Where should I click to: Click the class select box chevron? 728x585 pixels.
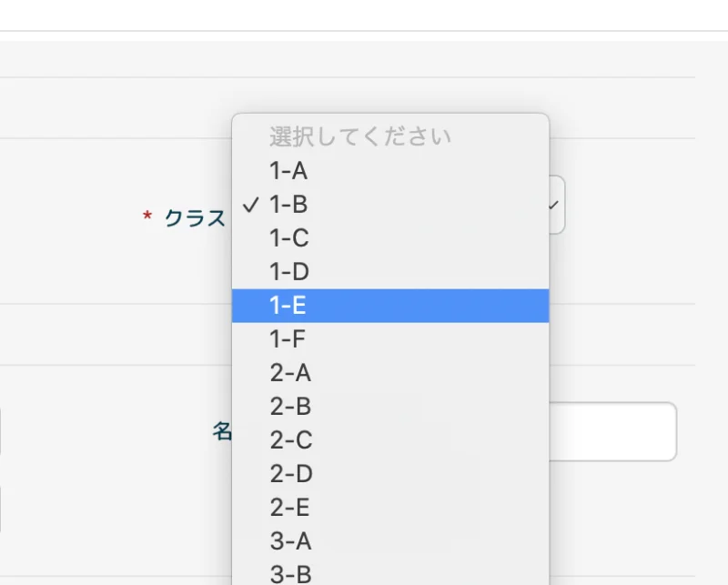click(553, 206)
